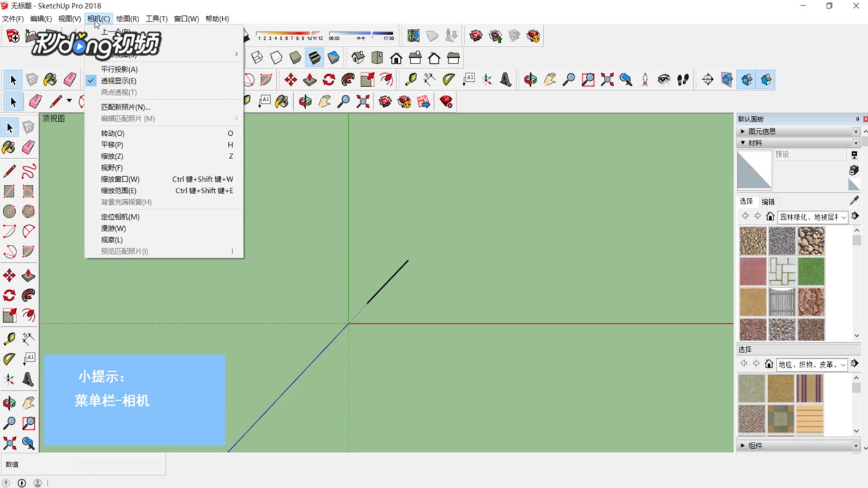This screenshot has width=868, height=488.
Task: Select the Line tool in left toolbar
Action: 9,171
